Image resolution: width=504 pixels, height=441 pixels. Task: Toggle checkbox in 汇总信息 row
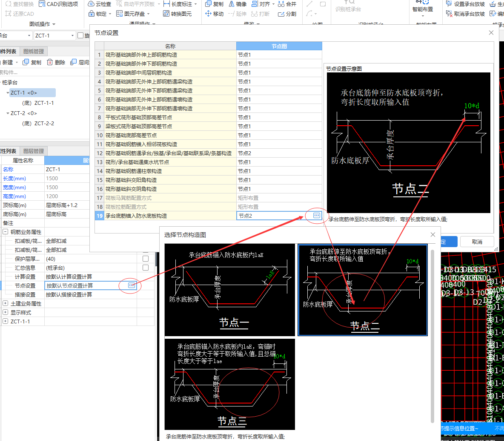(x=146, y=268)
